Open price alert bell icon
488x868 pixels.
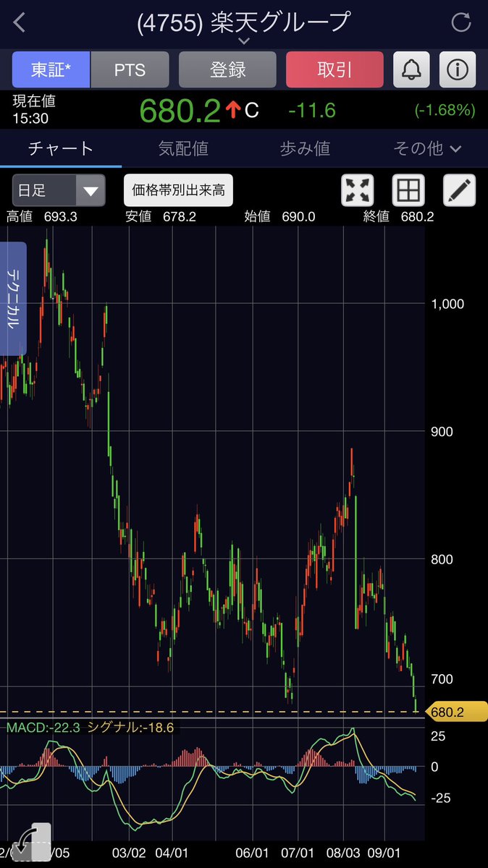(411, 69)
